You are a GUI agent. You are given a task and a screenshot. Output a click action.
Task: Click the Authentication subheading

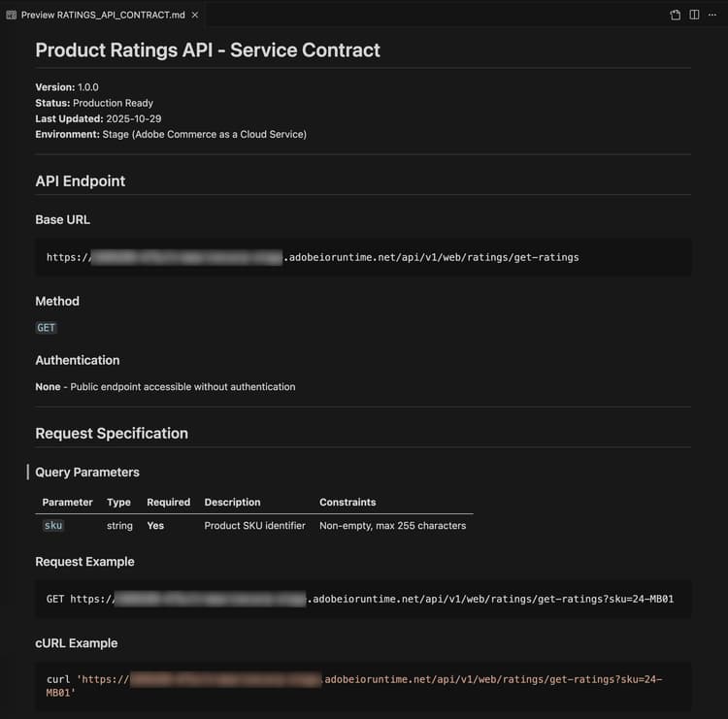(78, 360)
